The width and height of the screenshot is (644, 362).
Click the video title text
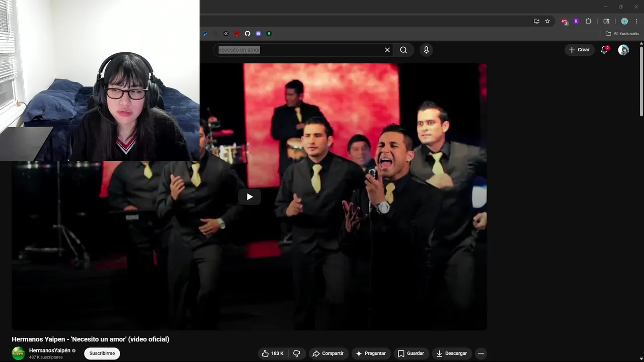click(x=91, y=339)
